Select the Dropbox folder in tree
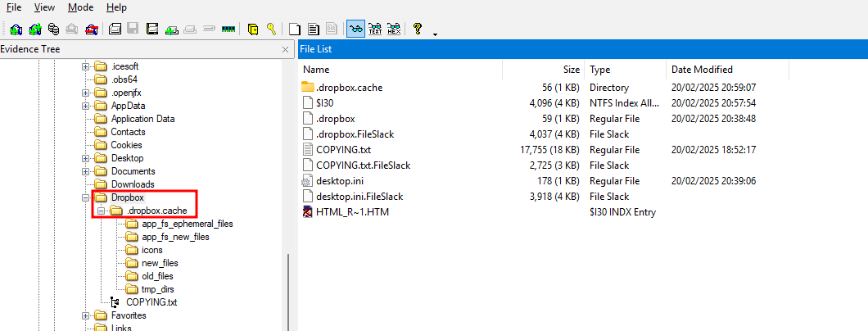The width and height of the screenshot is (868, 331). pyautogui.click(x=127, y=197)
